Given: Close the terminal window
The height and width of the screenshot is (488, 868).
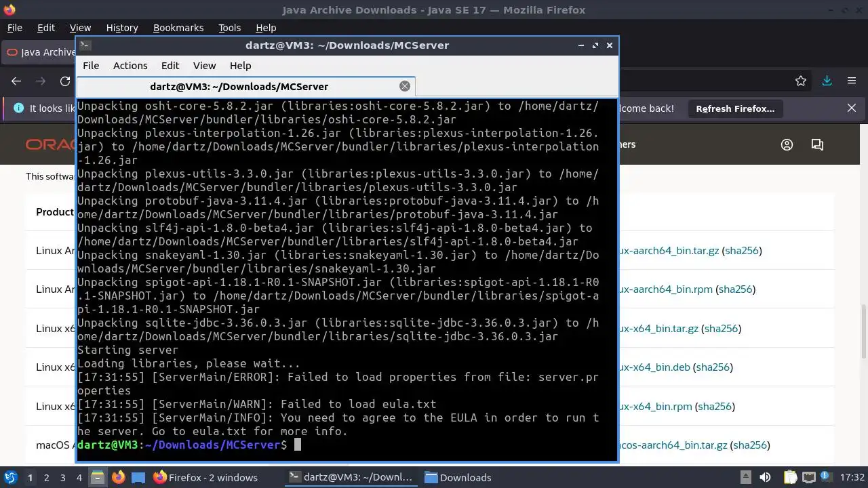Looking at the screenshot, I should [610, 45].
